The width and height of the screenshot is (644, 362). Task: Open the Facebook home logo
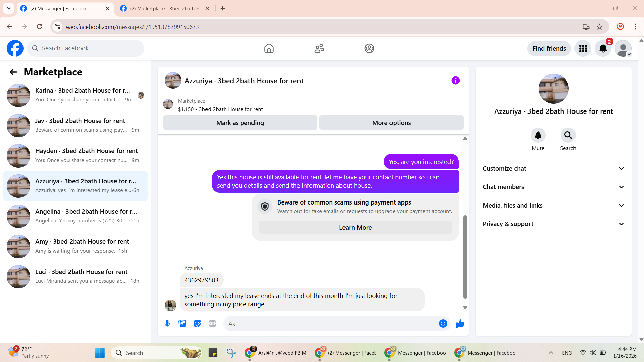(15, 48)
